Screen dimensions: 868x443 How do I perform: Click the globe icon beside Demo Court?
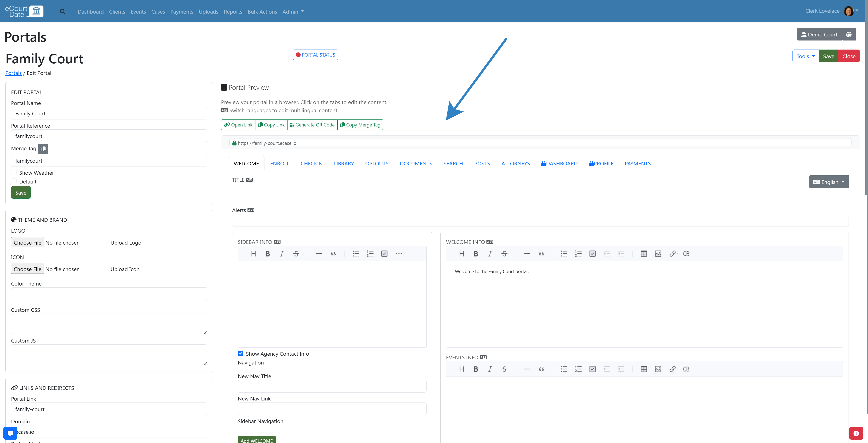pos(849,34)
